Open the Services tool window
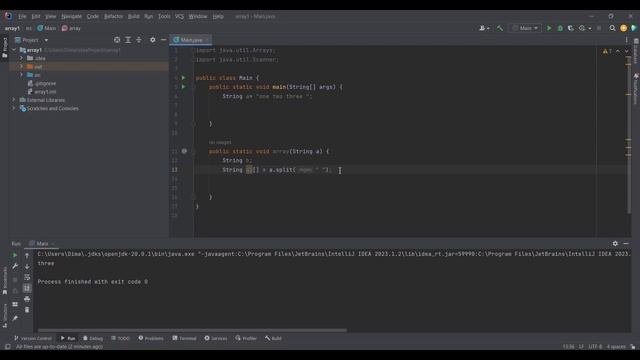The width and height of the screenshot is (640, 360). [216, 338]
